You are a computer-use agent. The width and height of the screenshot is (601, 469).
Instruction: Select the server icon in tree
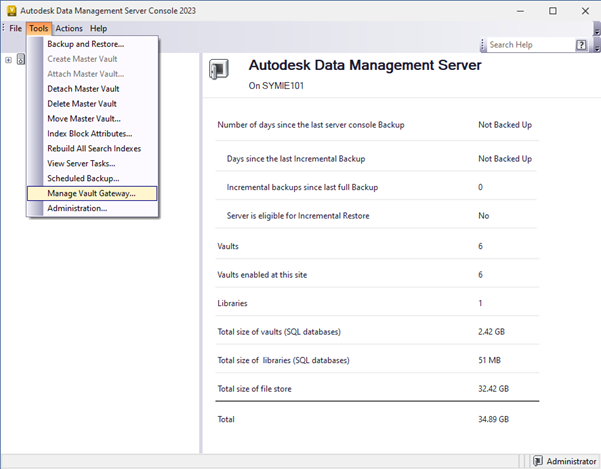pyautogui.click(x=21, y=59)
